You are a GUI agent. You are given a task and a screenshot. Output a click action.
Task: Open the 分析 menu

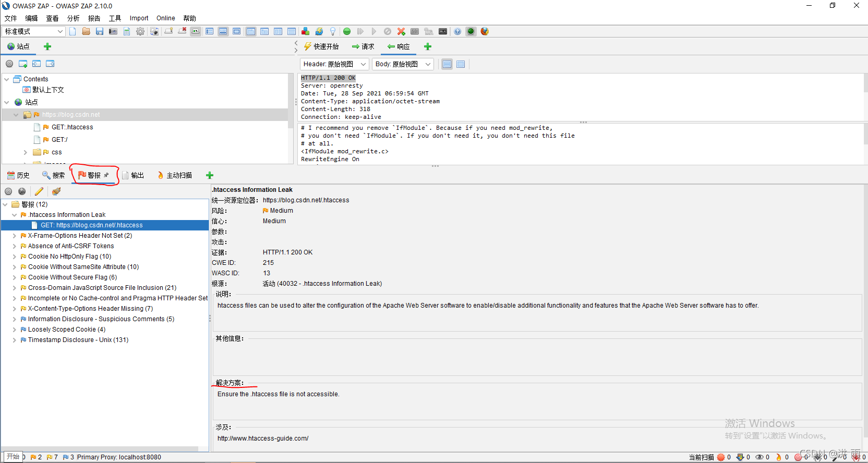tap(73, 18)
